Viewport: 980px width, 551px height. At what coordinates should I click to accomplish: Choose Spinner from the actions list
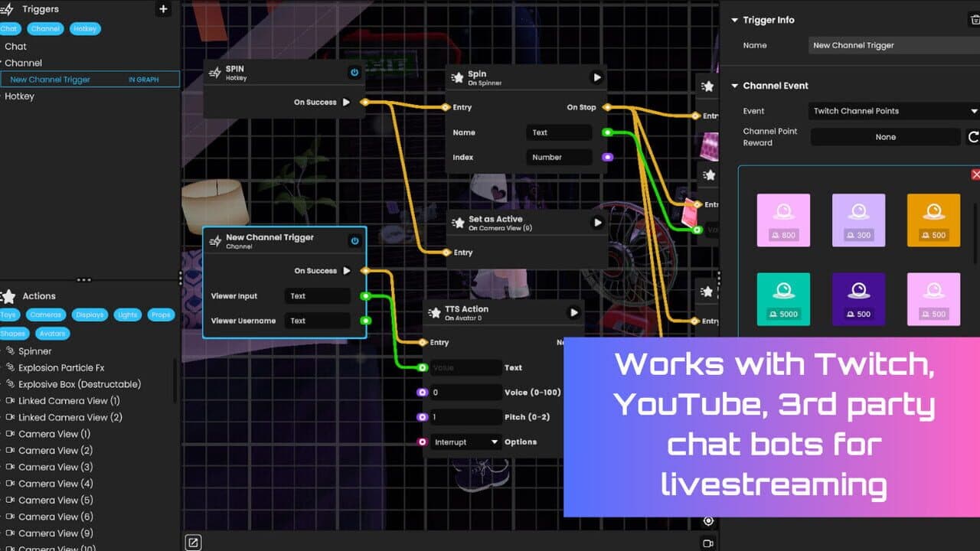click(x=35, y=351)
